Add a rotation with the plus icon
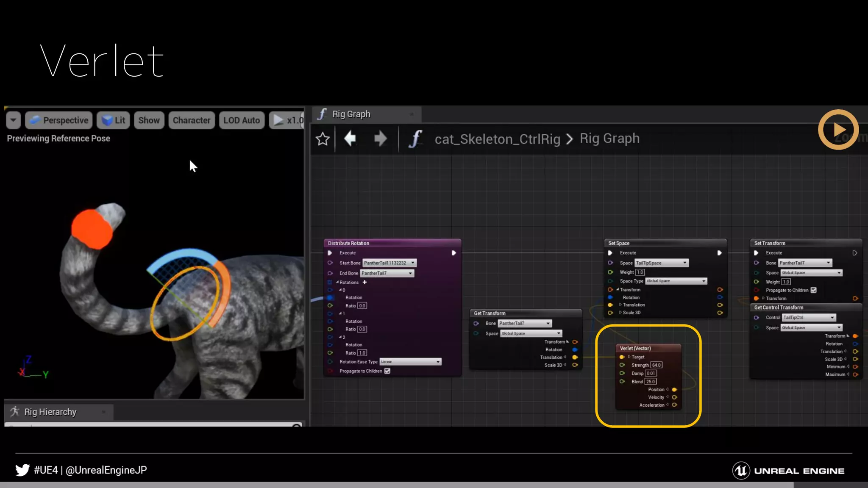 [364, 282]
